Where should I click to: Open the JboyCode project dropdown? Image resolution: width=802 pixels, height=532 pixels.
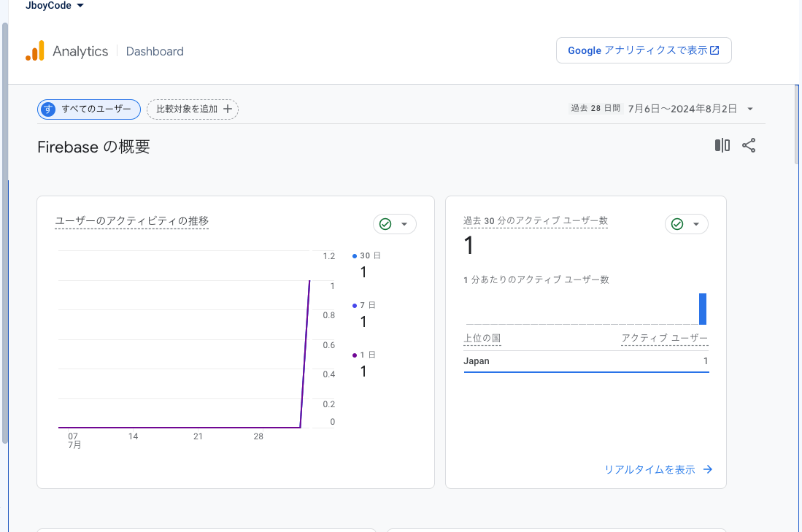pos(54,6)
